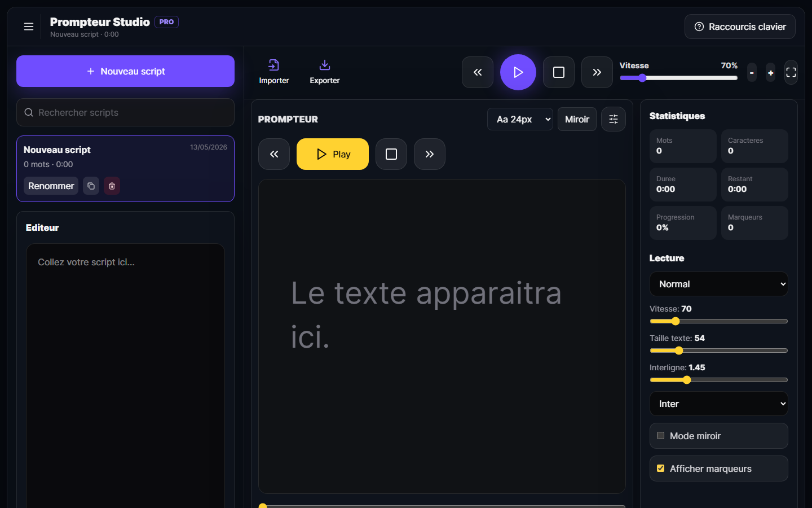Image resolution: width=812 pixels, height=508 pixels.
Task: Rename script with Renommer button
Action: [x=51, y=186]
